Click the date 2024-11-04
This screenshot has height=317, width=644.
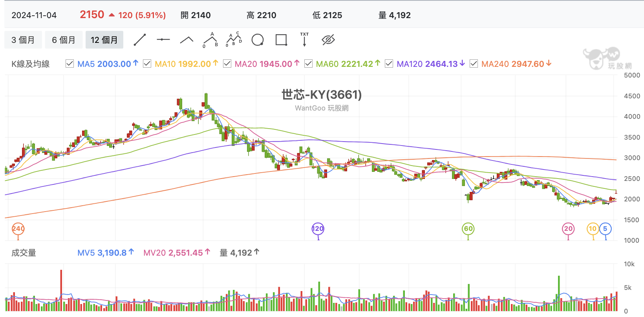tap(34, 15)
